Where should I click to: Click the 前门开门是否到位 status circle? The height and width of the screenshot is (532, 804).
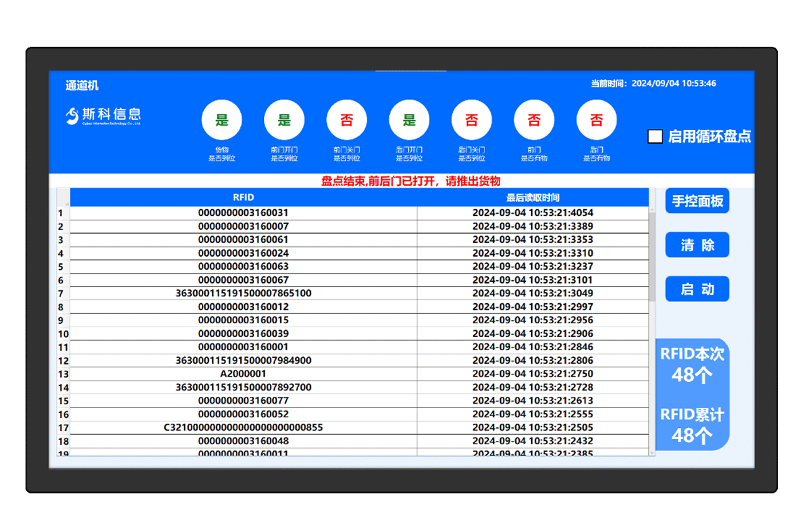284,120
